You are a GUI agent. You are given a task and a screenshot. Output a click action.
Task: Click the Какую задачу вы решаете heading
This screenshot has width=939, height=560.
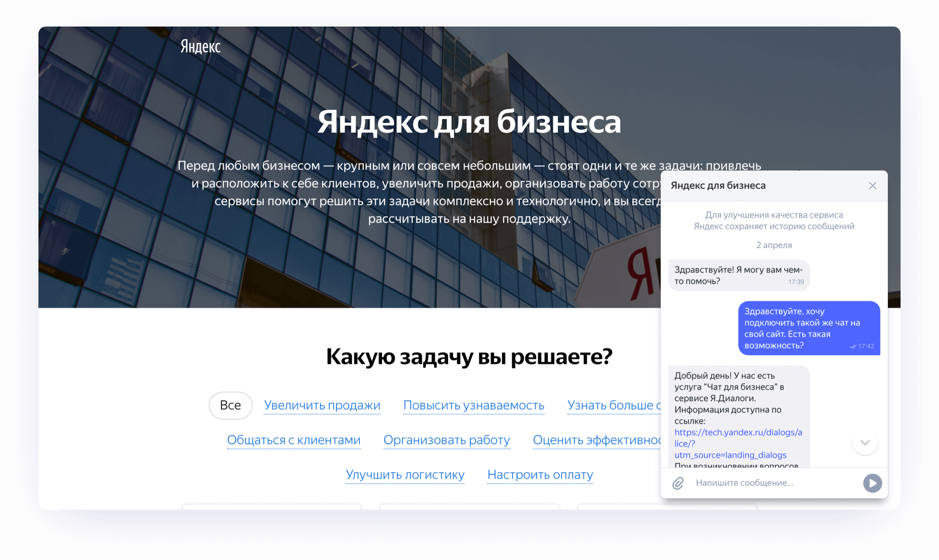point(469,356)
